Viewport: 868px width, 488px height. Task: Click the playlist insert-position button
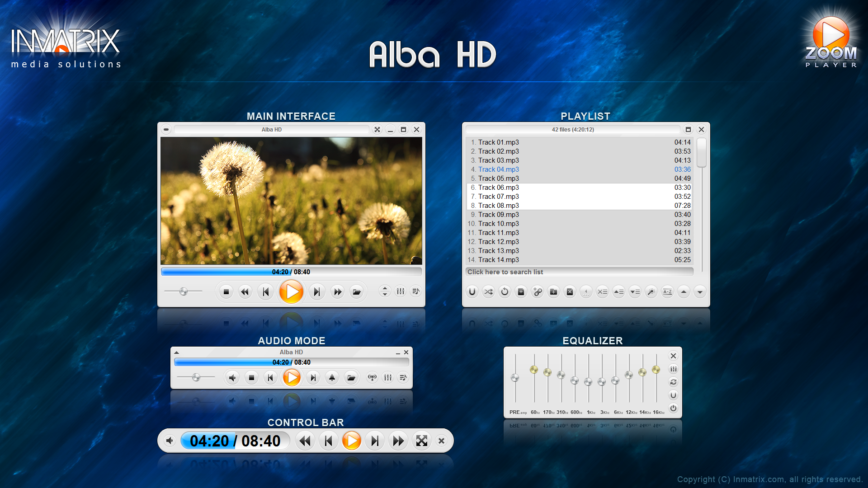(x=586, y=292)
